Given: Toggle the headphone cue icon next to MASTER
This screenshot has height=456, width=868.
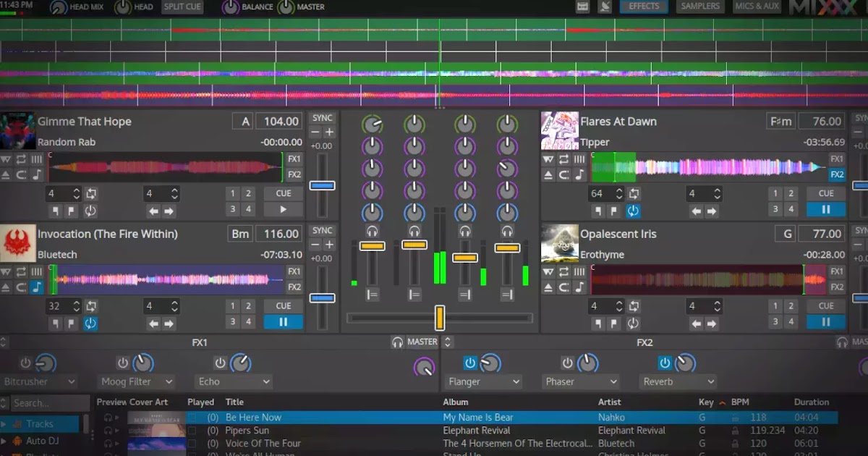Looking at the screenshot, I should coord(397,342).
